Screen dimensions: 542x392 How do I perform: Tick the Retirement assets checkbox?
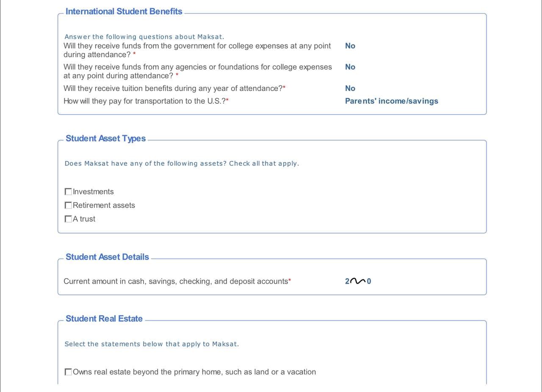[x=68, y=205]
